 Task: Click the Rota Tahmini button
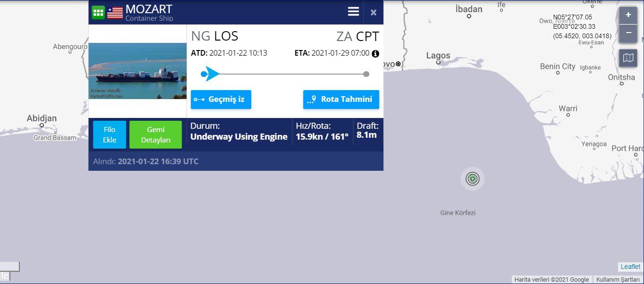[341, 100]
